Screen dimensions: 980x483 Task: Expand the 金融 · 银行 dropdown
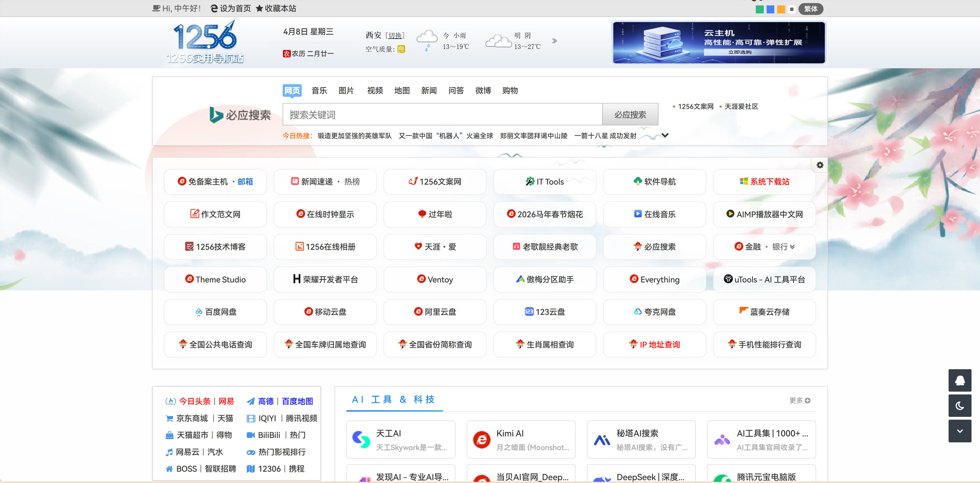(792, 247)
